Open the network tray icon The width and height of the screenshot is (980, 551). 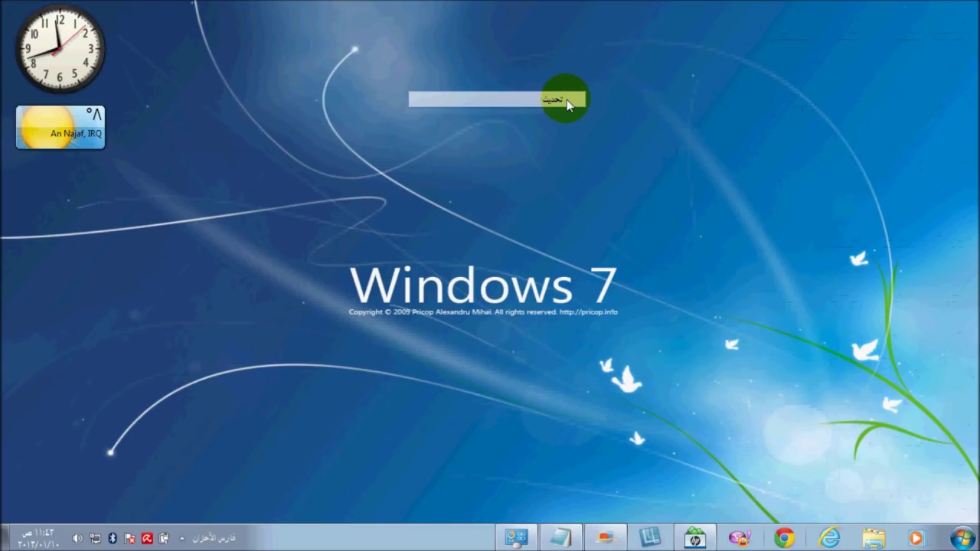click(x=95, y=539)
